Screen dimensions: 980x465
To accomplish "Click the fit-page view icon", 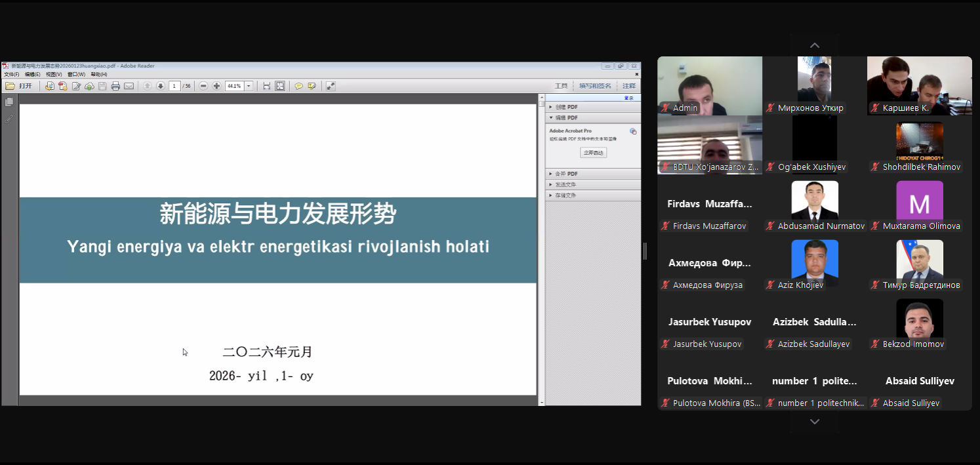I will [280, 85].
